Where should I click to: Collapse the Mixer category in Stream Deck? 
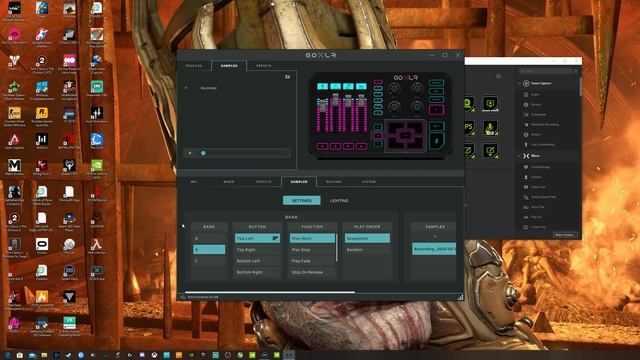click(x=520, y=156)
